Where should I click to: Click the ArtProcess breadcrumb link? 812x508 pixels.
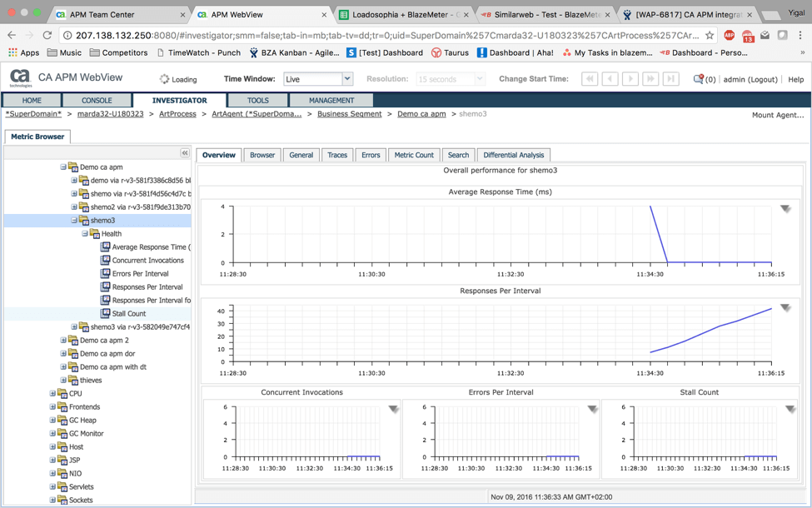[177, 114]
